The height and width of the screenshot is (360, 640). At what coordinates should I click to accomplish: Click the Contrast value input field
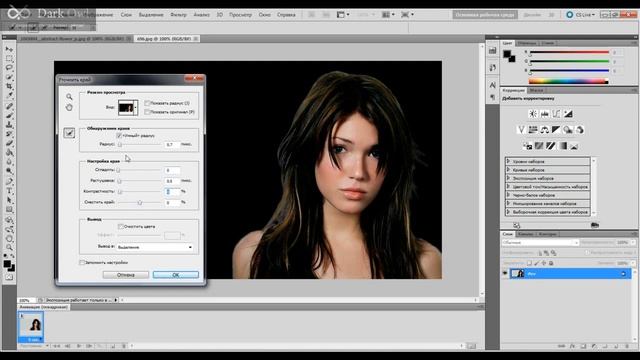pyautogui.click(x=172, y=191)
